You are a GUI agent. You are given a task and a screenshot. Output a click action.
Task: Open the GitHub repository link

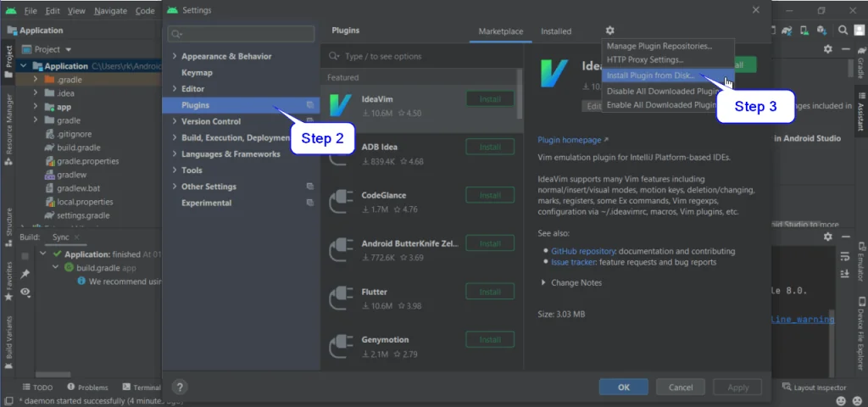tap(583, 251)
